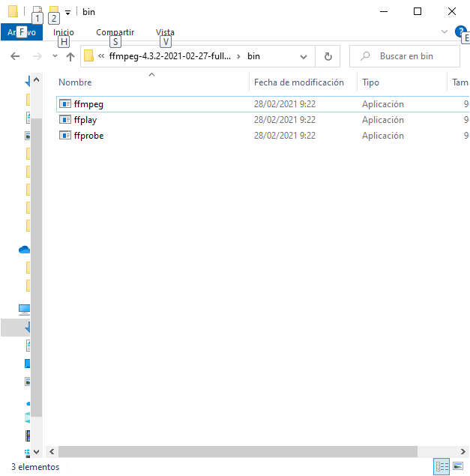This screenshot has height=476, width=470.
Task: Switch to the Vista tab
Action: (165, 32)
